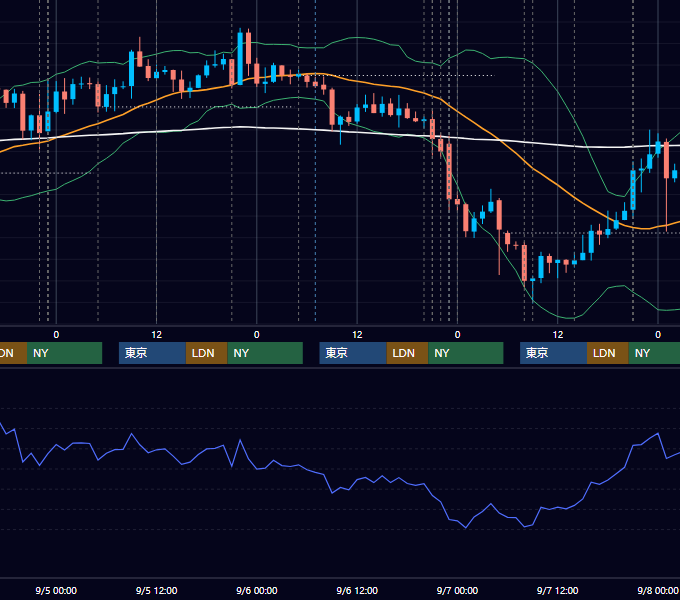Click the NY session block spanning 9/8 00:00

654,353
